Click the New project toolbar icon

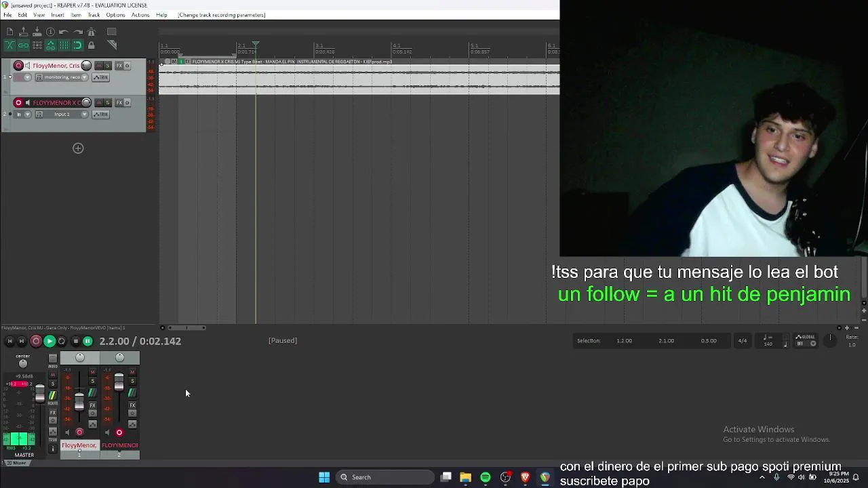click(x=9, y=32)
